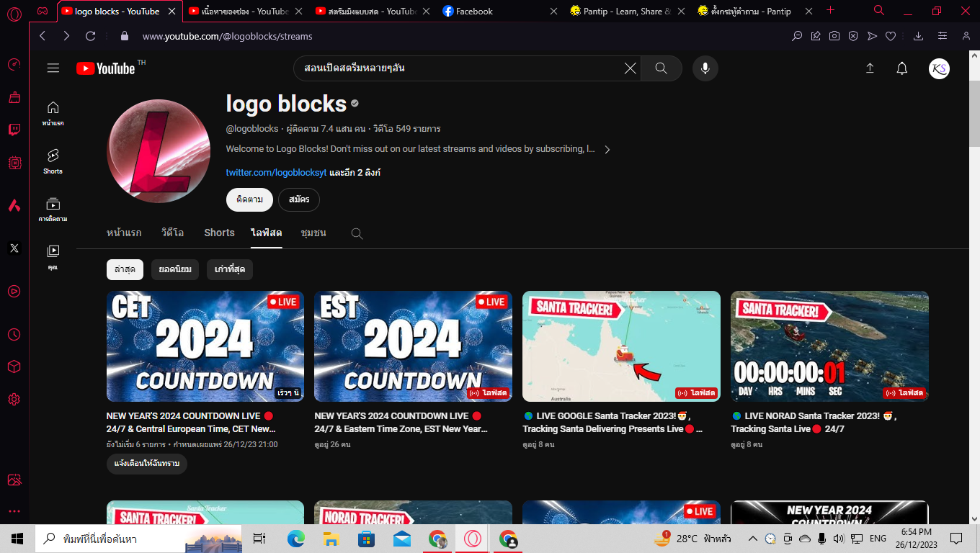980x553 pixels.
Task: Reload the current page
Action: [x=91, y=36]
